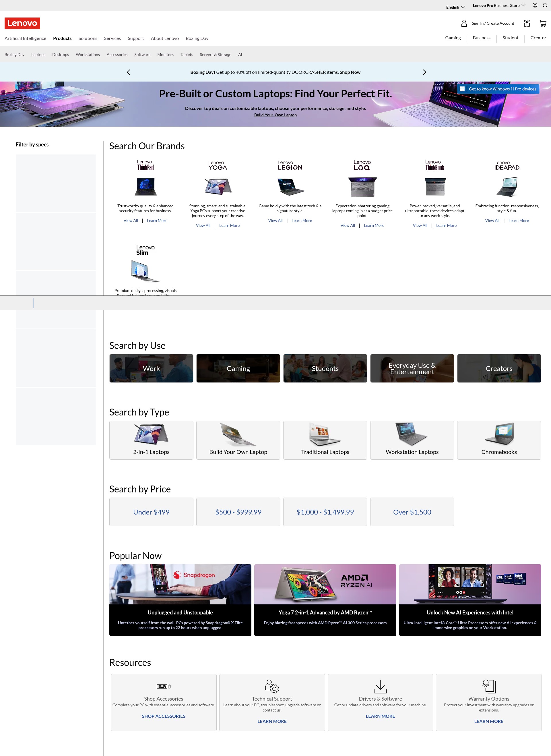Screen dimensions: 551x756
Task: Open Workstations in the sub-navigation
Action: coord(88,54)
